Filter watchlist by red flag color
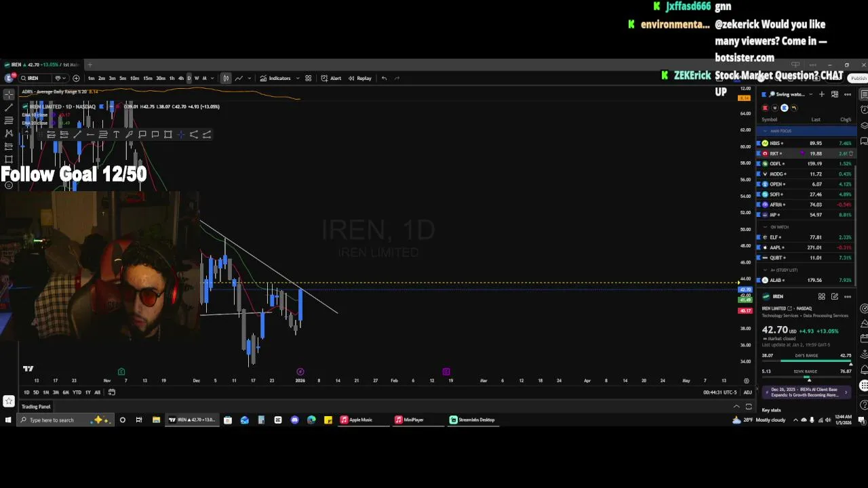This screenshot has width=868, height=488. pos(765,108)
